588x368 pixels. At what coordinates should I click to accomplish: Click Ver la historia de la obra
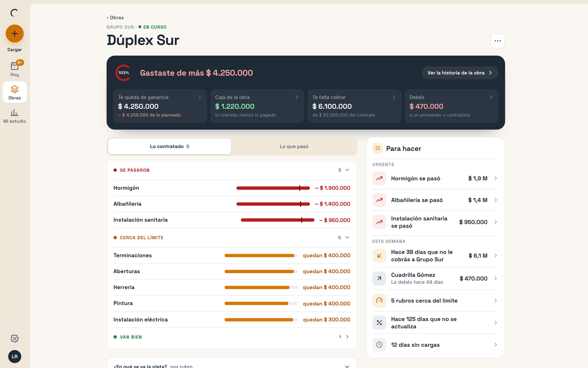click(460, 73)
